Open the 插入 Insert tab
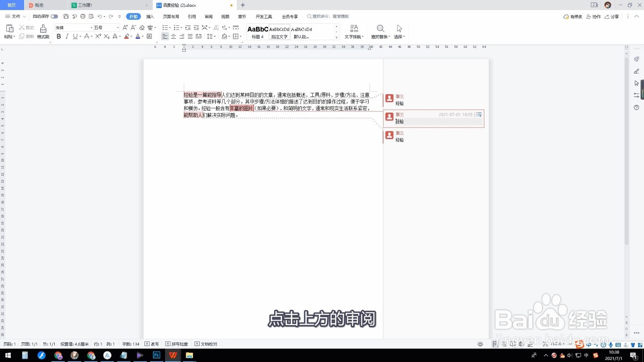Viewport: 644px width, 362px height. pos(150,16)
